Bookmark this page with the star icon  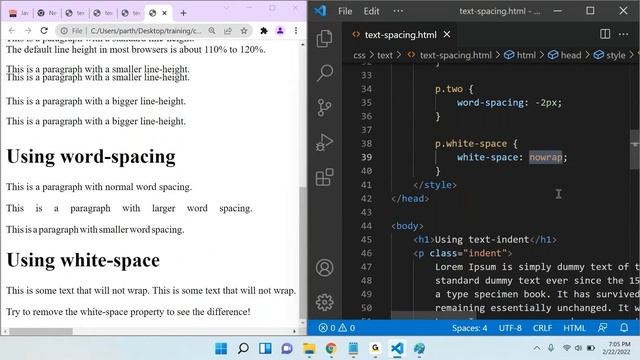(x=244, y=31)
